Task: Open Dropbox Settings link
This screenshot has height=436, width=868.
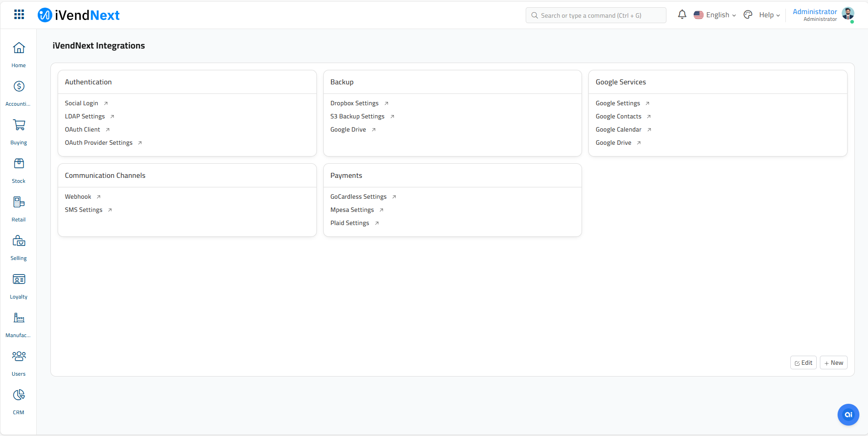Action: click(354, 103)
